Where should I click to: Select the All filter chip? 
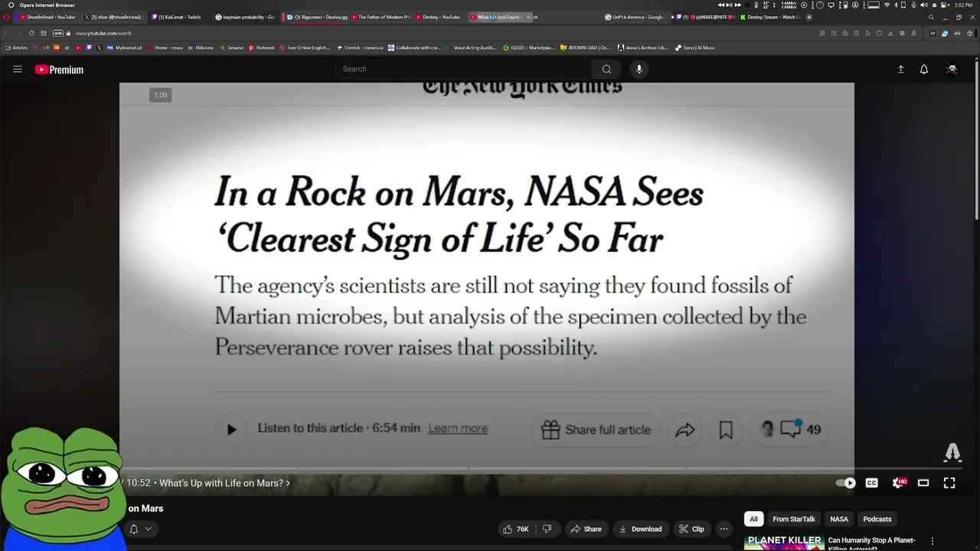(753, 519)
